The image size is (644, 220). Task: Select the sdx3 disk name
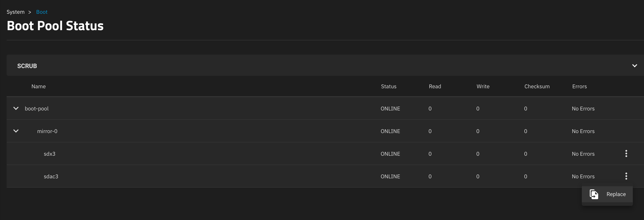click(50, 154)
